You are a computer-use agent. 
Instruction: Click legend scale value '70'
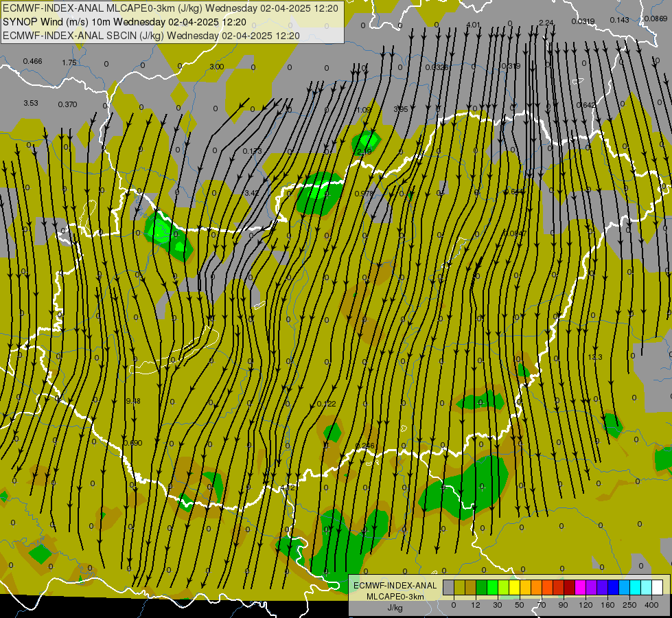[542, 606]
